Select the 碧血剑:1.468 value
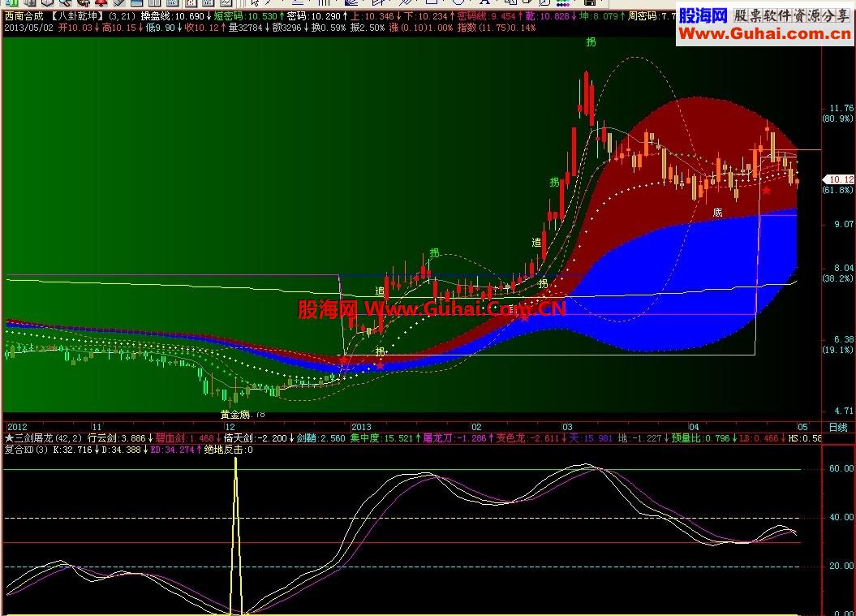The height and width of the screenshot is (616, 856). click(184, 438)
